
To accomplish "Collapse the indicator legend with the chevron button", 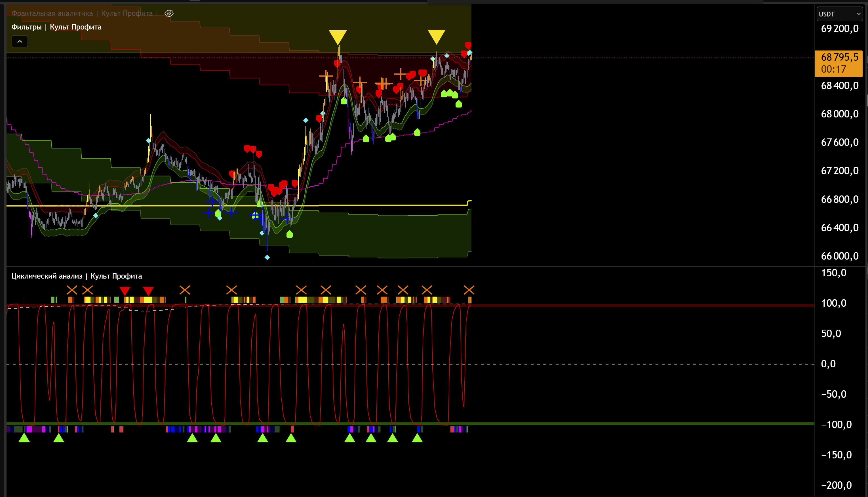I will point(20,42).
